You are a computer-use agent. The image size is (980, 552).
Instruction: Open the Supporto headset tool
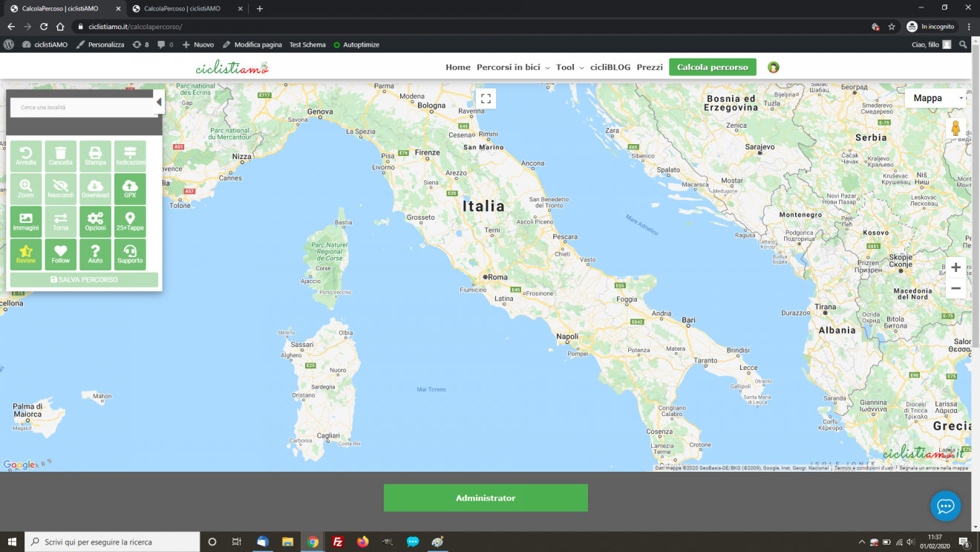coord(130,254)
